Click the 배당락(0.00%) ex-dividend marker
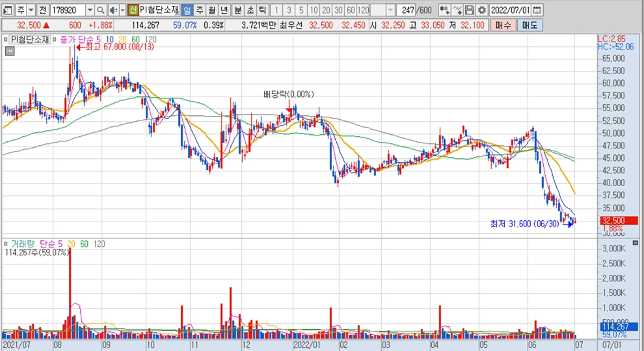The width and height of the screenshot is (644, 351). point(288,94)
